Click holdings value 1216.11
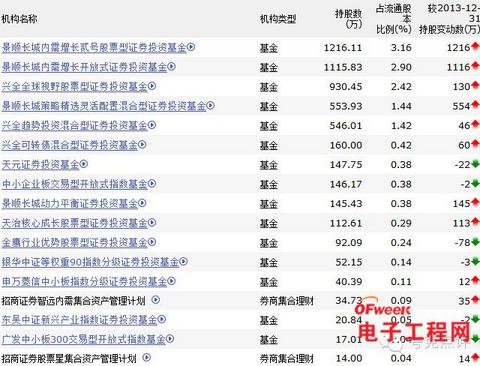The width and height of the screenshot is (480, 366). (343, 48)
